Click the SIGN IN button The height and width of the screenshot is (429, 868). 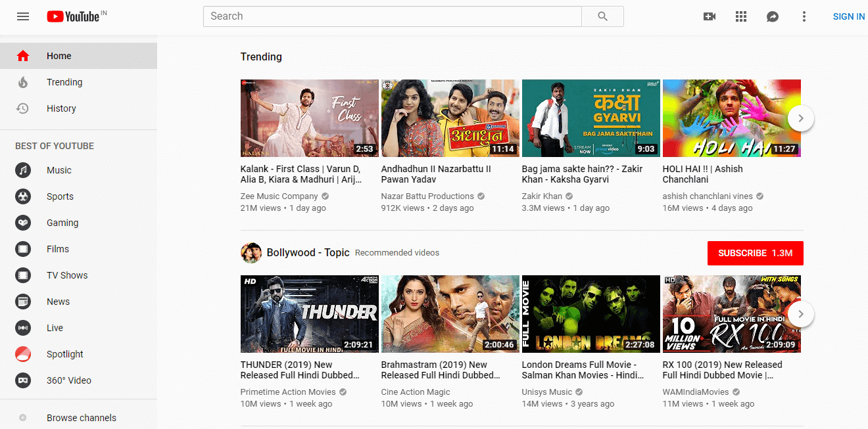pyautogui.click(x=848, y=16)
